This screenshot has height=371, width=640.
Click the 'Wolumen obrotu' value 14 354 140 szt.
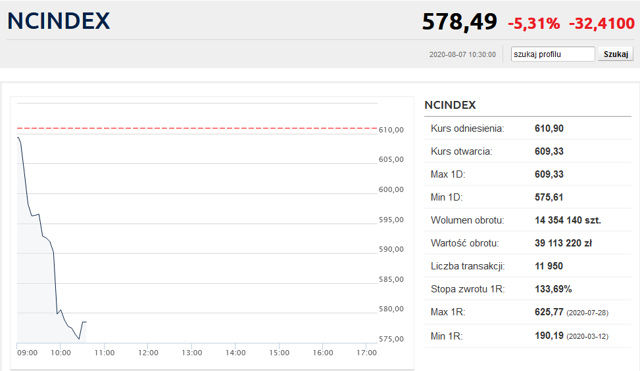(568, 220)
